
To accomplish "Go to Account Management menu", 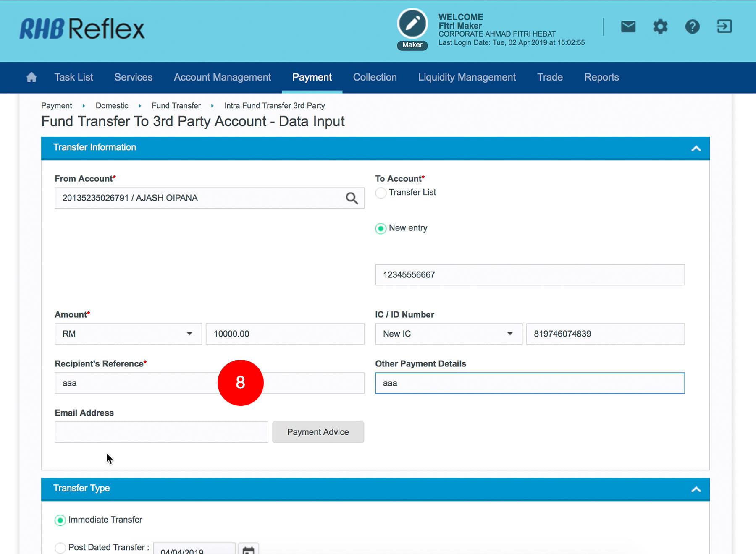I will pos(222,77).
